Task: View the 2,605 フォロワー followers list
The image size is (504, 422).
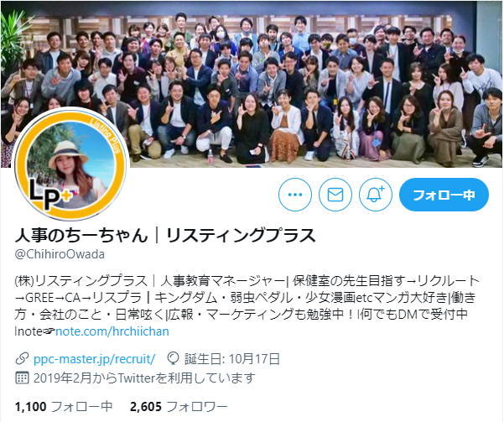Action: 179,407
